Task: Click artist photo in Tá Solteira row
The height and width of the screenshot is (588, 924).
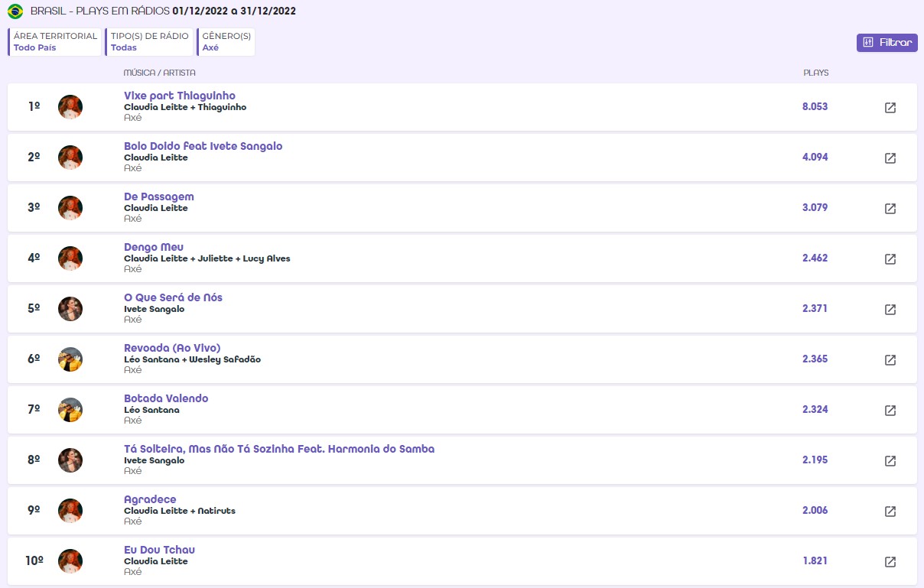Action: (x=70, y=460)
